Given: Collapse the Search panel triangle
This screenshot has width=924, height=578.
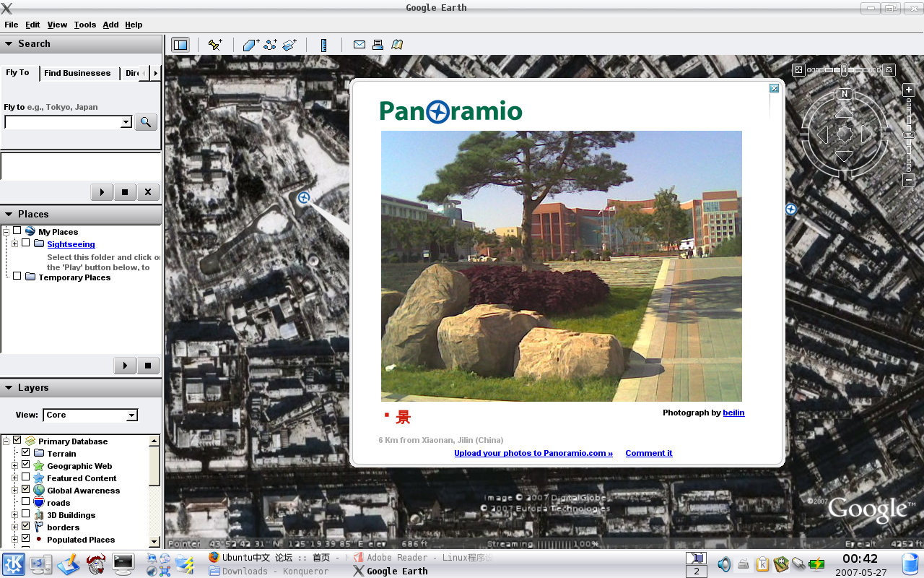Looking at the screenshot, I should [9, 44].
